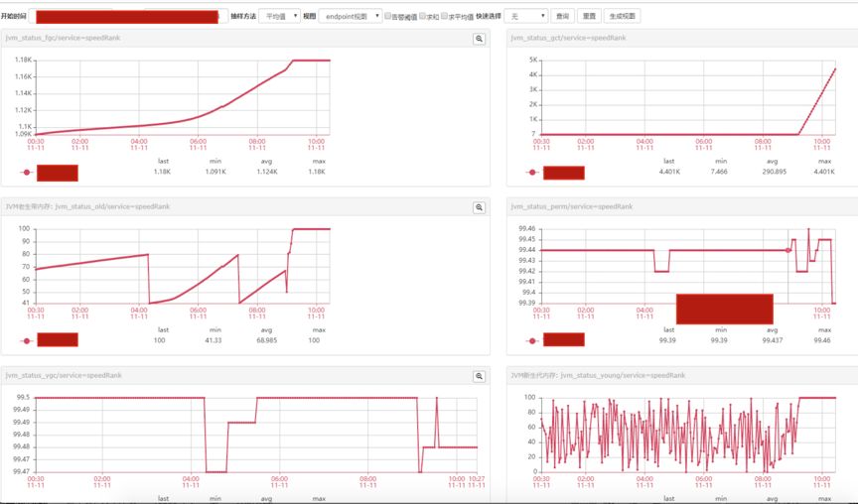Tick the 求平均值 checkbox
Viewport: 858px width, 504px height.
point(444,16)
